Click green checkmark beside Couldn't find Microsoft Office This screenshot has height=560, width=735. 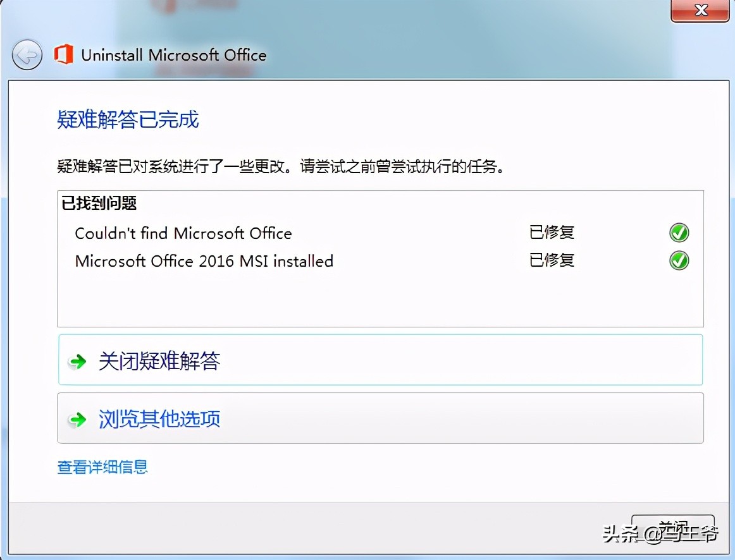(679, 233)
